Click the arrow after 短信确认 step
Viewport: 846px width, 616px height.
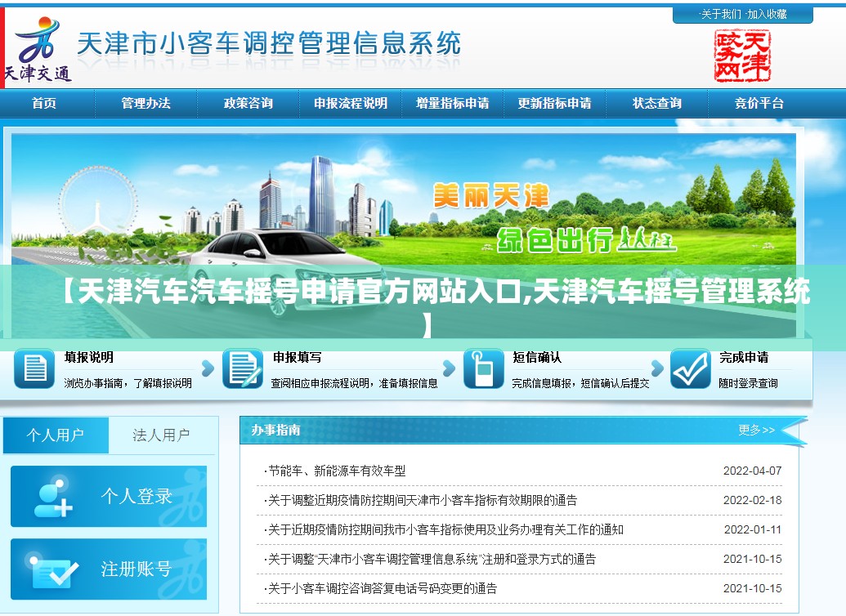click(x=657, y=369)
